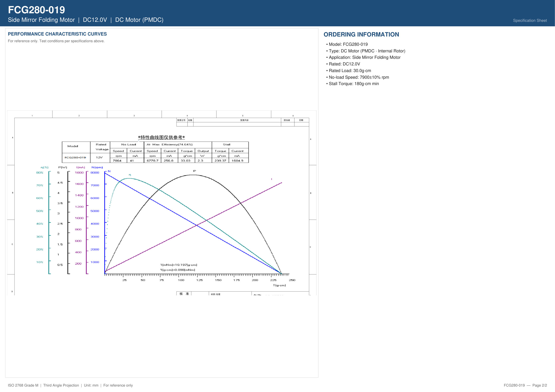Click the 'Model: FCG280-019' bullet item
This screenshot has height=392, width=555.
click(347, 44)
